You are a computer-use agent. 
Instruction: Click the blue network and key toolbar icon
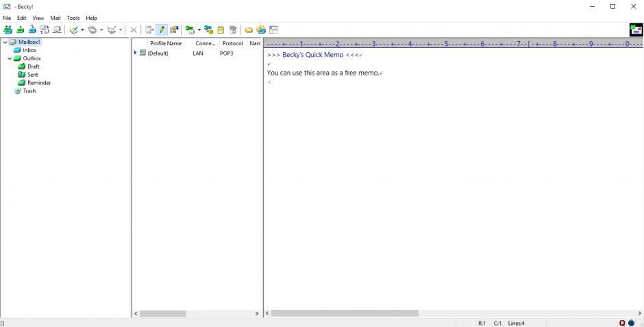click(x=209, y=29)
